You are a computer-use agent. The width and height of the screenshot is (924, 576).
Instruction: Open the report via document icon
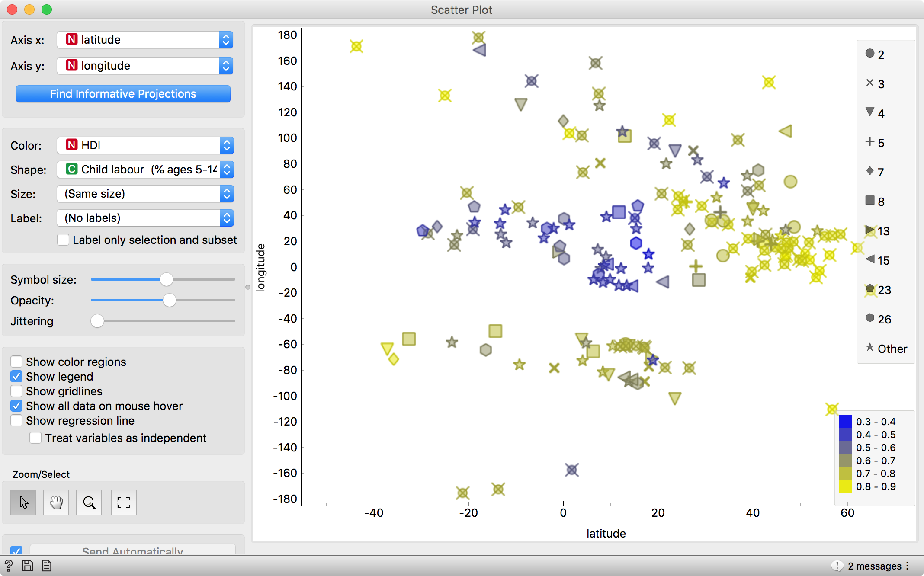pos(46,566)
